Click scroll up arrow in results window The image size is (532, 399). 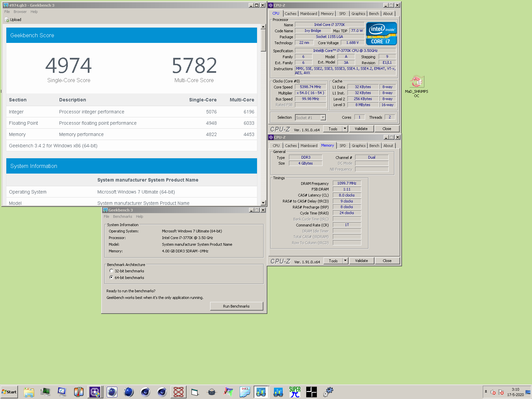(x=263, y=27)
